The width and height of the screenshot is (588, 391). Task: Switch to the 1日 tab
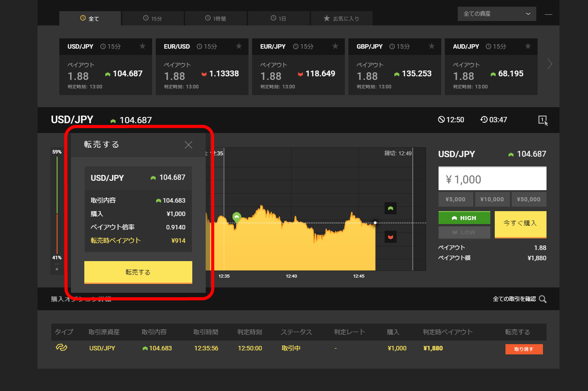(278, 18)
